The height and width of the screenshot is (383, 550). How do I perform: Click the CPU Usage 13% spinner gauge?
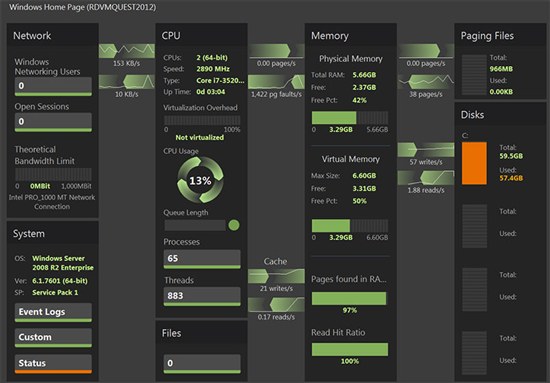(x=200, y=180)
